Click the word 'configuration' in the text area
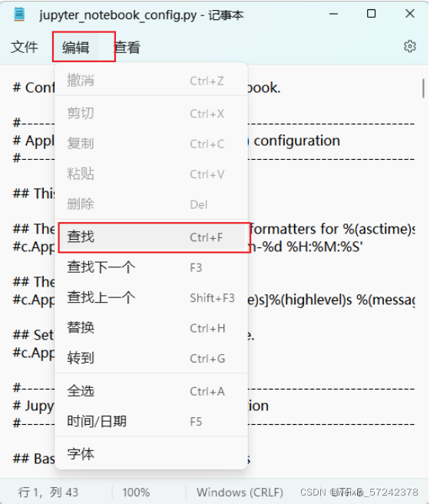The width and height of the screenshot is (430, 504). pyautogui.click(x=296, y=141)
